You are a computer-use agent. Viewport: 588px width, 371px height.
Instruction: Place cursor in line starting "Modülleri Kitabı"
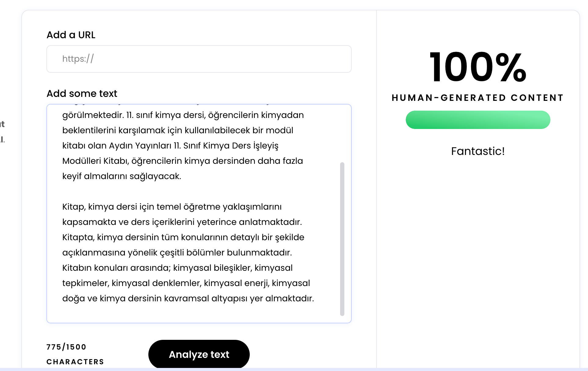[183, 161]
